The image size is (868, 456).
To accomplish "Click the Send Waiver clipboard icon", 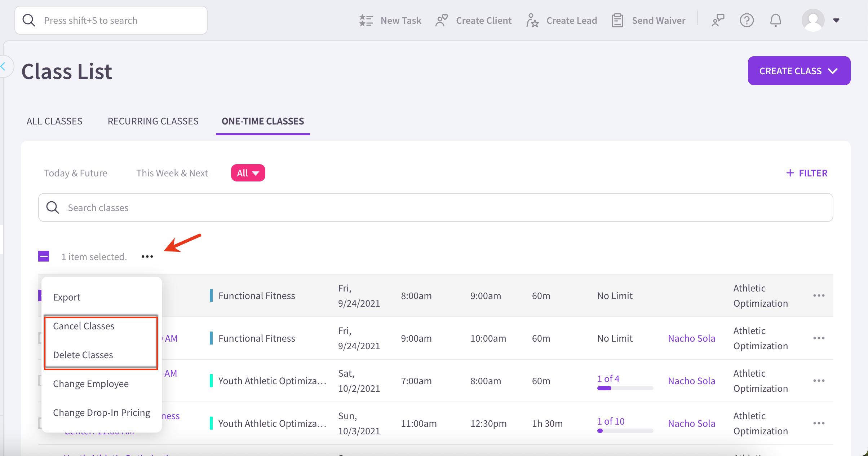I will 617,21.
